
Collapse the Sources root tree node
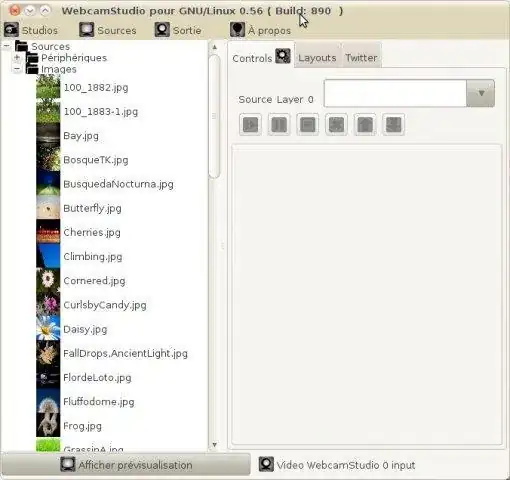pos(7,45)
